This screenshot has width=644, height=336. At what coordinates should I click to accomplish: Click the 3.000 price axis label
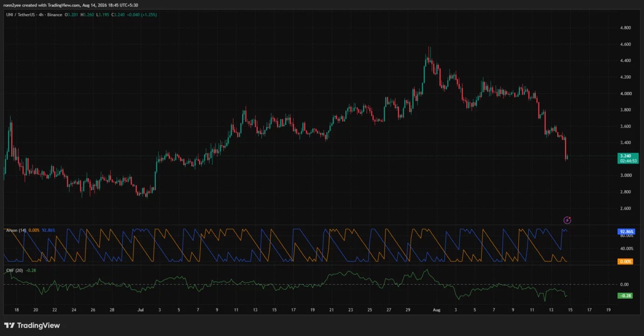point(625,176)
